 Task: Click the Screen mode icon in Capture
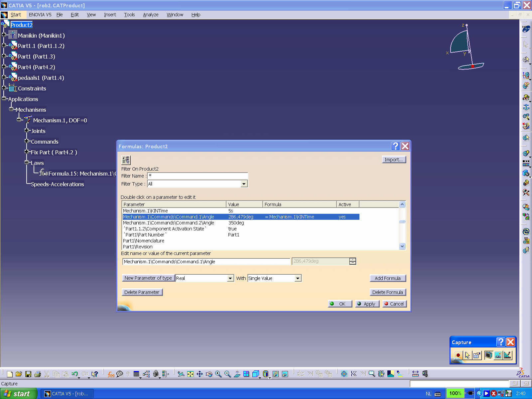pyautogui.click(x=488, y=355)
